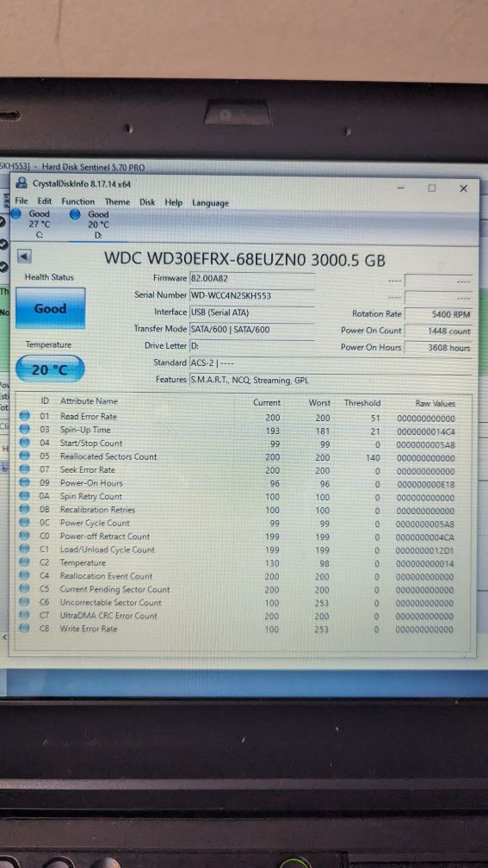Click the Raw Values column header
Image resolution: width=488 pixels, height=868 pixels.
coord(435,404)
